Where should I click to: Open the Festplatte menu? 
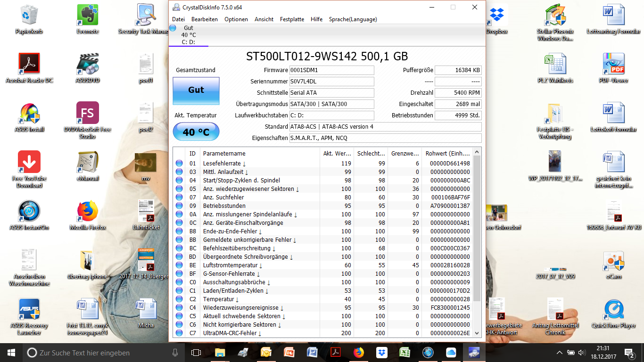[x=292, y=19]
